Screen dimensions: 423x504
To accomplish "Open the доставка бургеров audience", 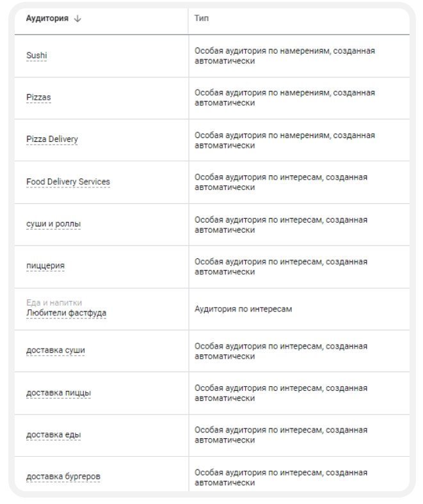I will click(x=63, y=476).
